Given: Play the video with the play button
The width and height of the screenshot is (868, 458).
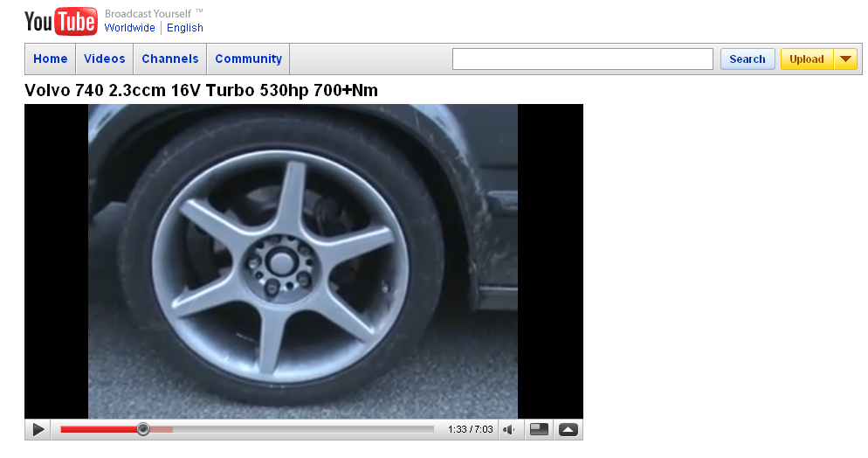Looking at the screenshot, I should [x=38, y=430].
